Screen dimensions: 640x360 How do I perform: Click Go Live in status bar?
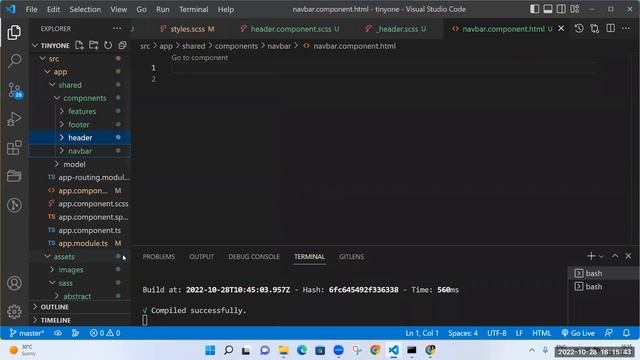pyautogui.click(x=578, y=333)
